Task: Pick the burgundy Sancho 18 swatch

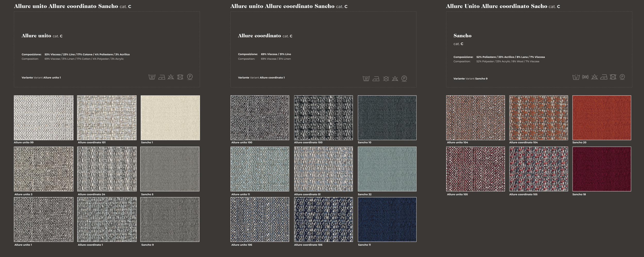Action: 601,169
